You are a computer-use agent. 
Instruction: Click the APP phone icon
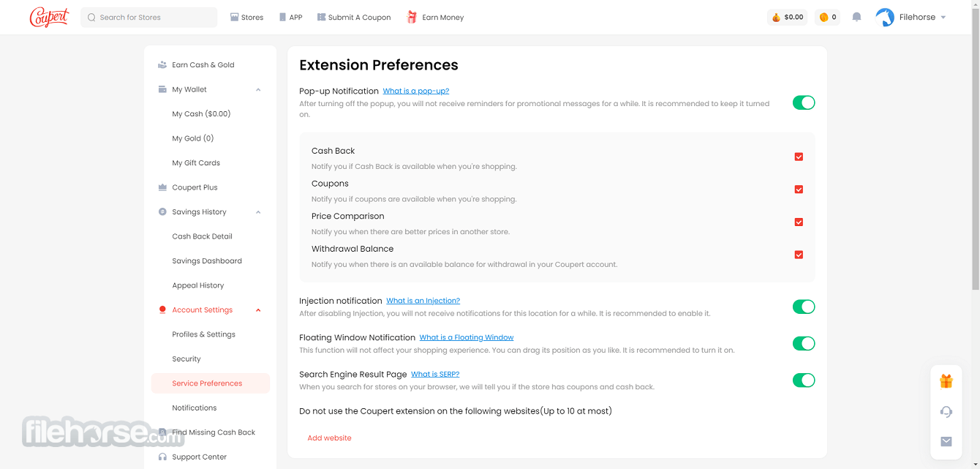[x=282, y=17]
